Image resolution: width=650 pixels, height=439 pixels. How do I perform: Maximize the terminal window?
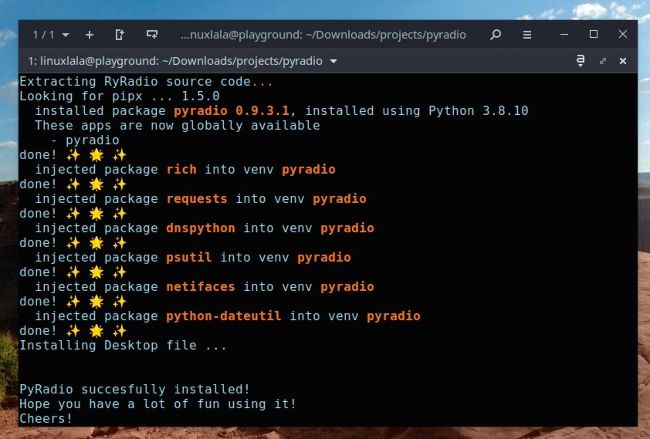(594, 34)
